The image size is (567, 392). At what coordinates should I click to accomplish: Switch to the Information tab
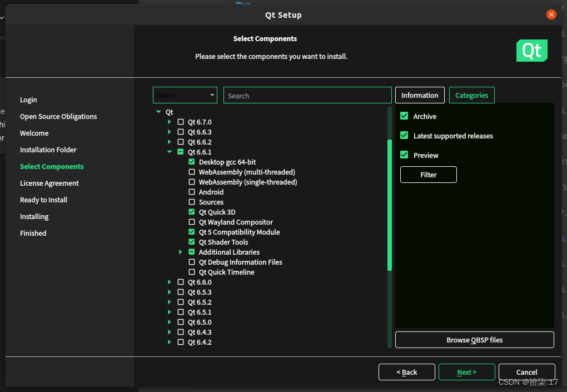tap(420, 95)
